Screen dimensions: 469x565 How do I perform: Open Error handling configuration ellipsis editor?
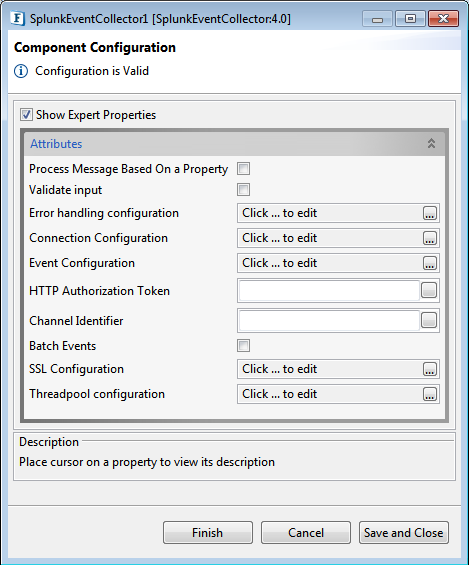click(x=429, y=213)
